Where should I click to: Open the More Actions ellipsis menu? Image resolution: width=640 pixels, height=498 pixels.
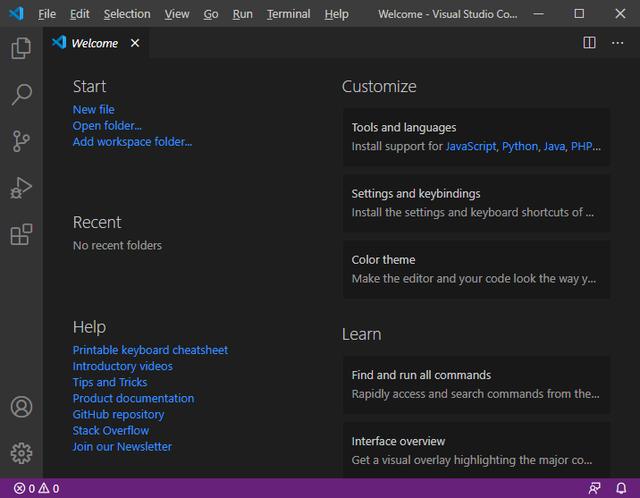[x=617, y=43]
